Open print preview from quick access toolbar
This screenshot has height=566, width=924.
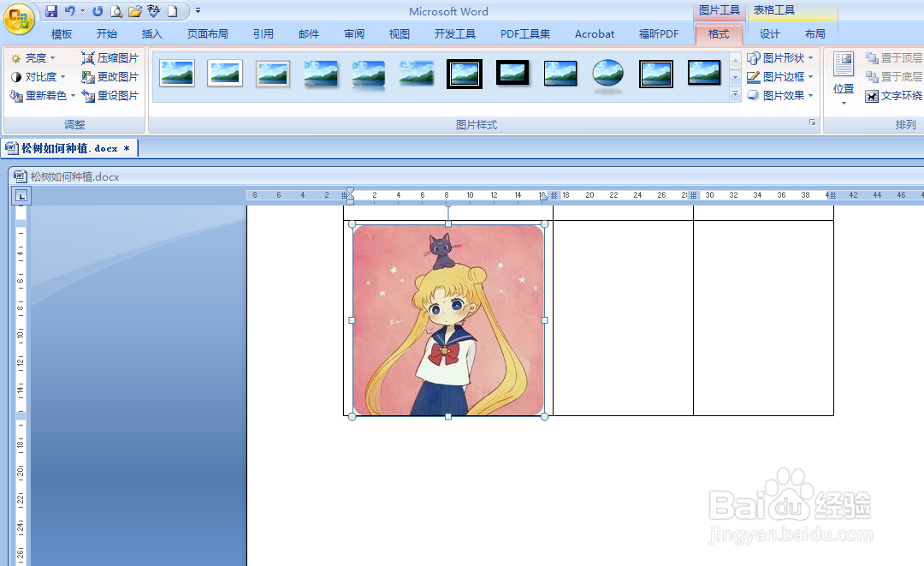pos(116,11)
